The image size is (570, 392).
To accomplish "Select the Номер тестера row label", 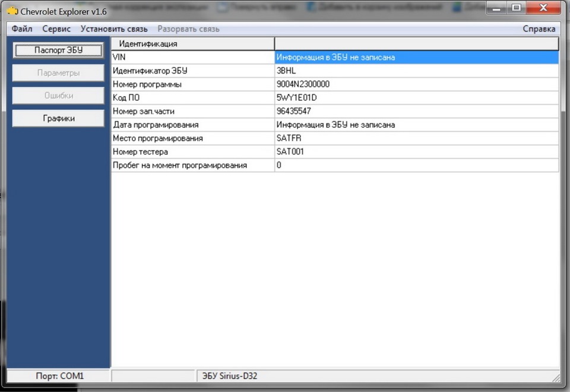I will tap(193, 152).
